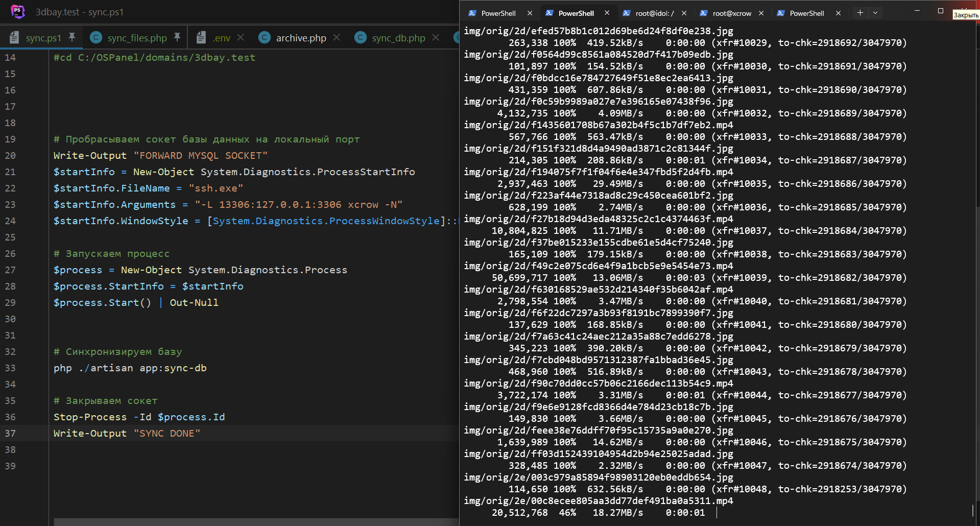The image size is (980, 526).
Task: Click the sync_db.php tab's PHP class icon
Action: click(x=360, y=37)
